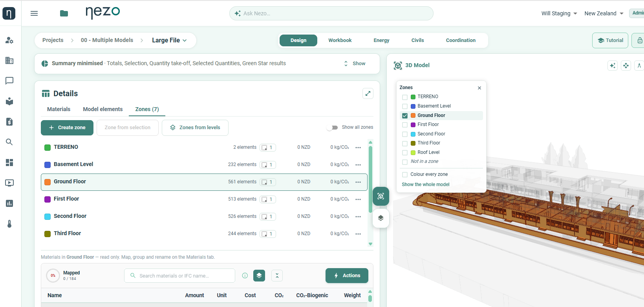The height and width of the screenshot is (307, 644).
Task: Open the chat bubble icon in sidebar
Action: pyautogui.click(x=9, y=81)
